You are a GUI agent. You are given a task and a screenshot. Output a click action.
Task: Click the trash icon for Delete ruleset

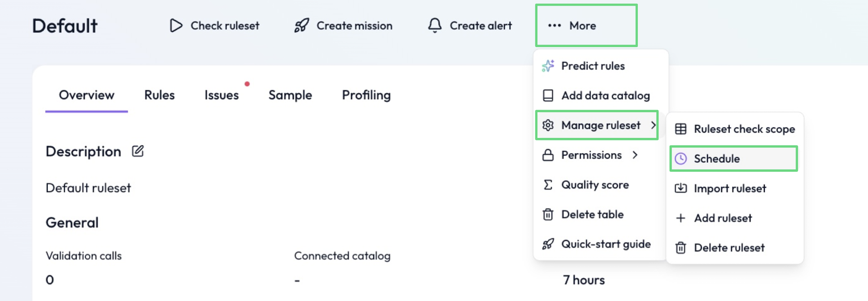[681, 248]
